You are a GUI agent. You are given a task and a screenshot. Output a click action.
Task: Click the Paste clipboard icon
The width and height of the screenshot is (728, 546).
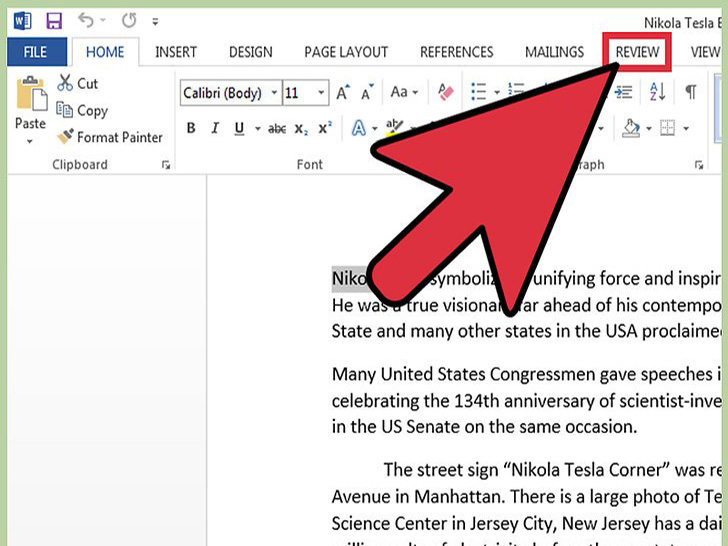point(30,94)
